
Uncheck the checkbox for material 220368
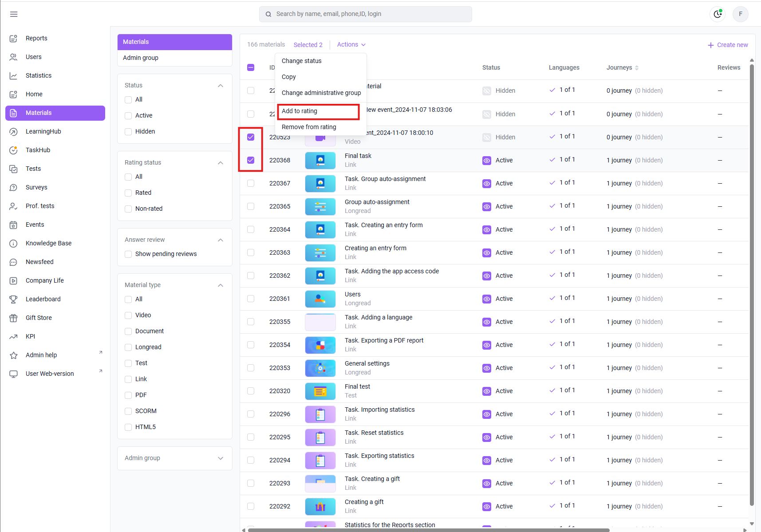tap(251, 160)
